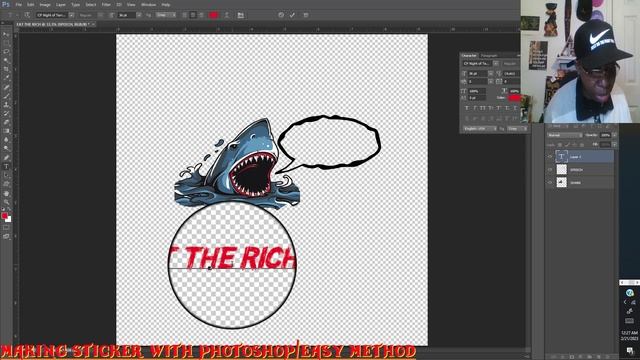Screen dimensions: 640x360
Task: Change screen mode at toolbar bottom
Action: click(6, 236)
